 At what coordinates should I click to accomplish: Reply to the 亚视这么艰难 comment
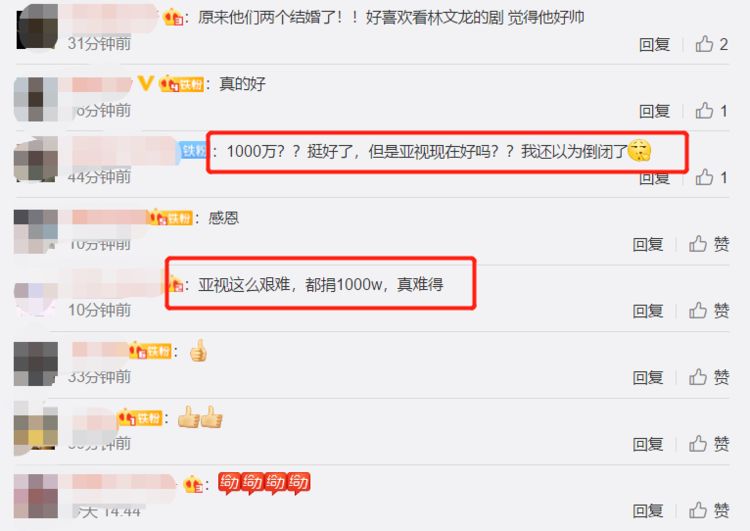click(x=648, y=311)
